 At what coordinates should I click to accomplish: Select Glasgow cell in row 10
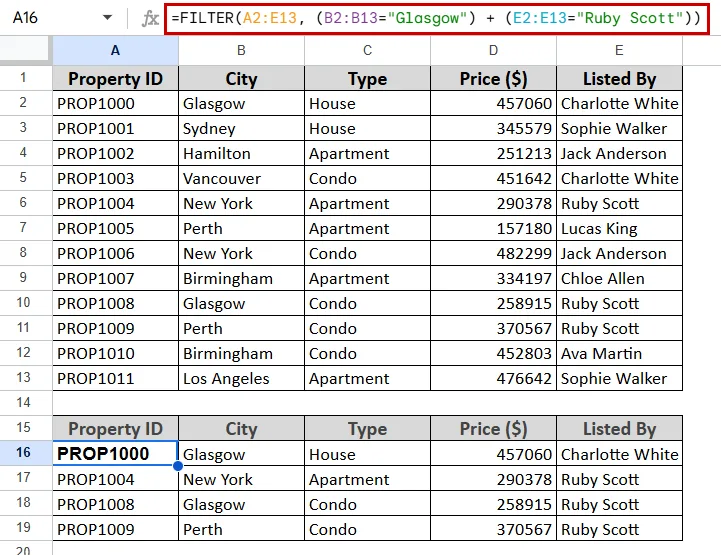coord(241,303)
